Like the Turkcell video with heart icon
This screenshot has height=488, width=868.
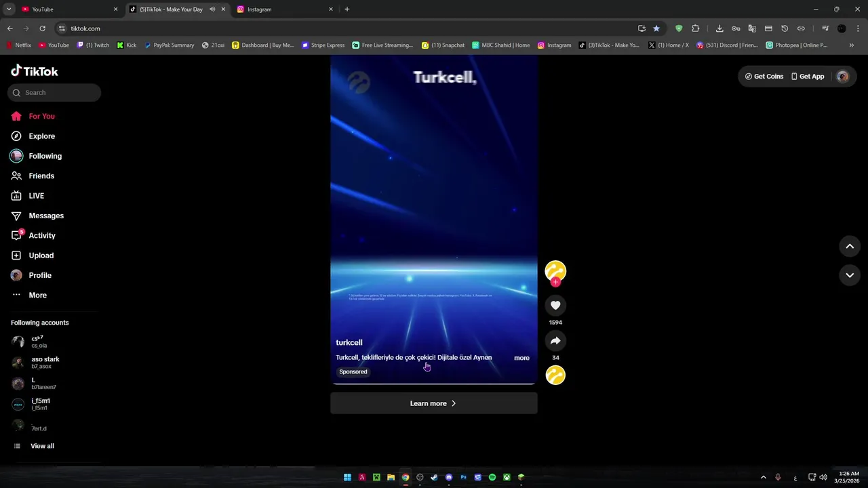555,305
